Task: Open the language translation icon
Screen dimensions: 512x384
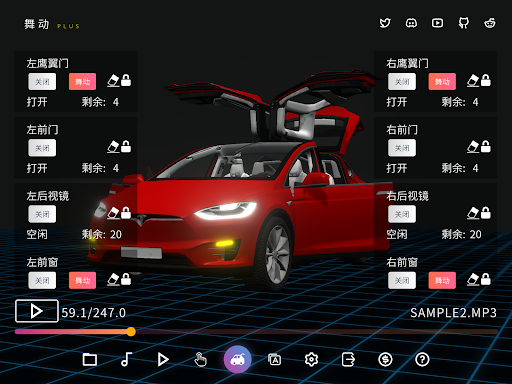Action: pos(275,360)
